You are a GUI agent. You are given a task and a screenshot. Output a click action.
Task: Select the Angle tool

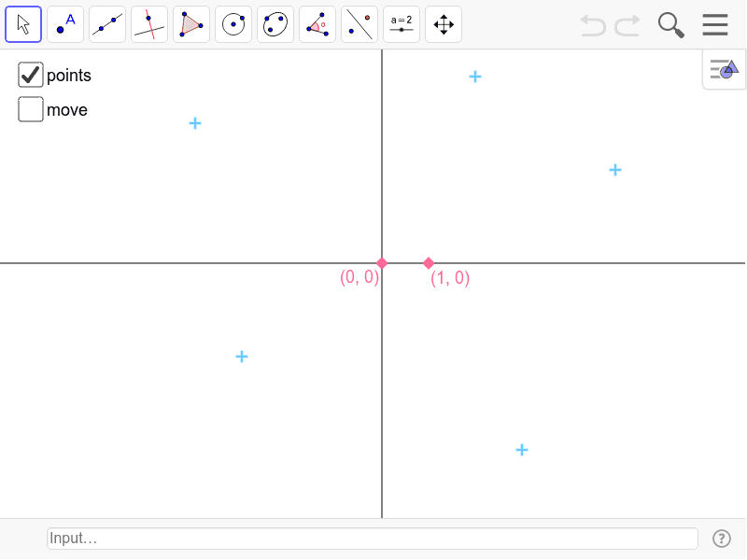pyautogui.click(x=317, y=24)
